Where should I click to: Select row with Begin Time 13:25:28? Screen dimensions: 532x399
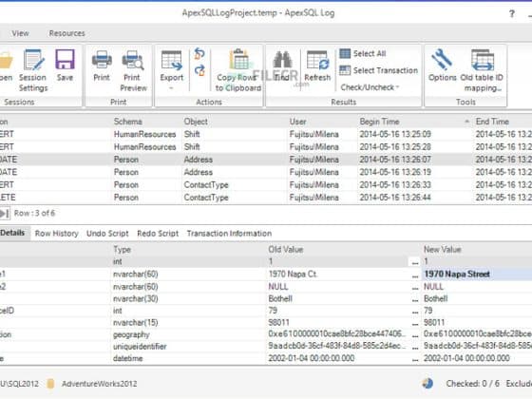pos(266,147)
